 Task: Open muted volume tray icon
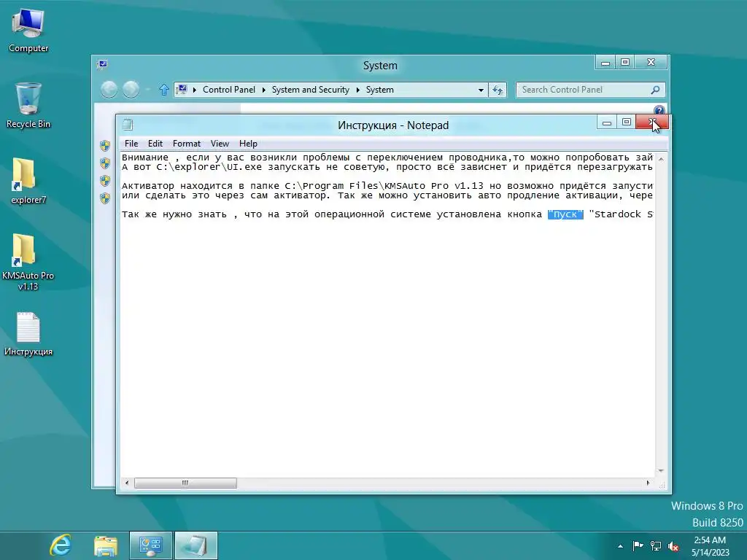pos(673,546)
